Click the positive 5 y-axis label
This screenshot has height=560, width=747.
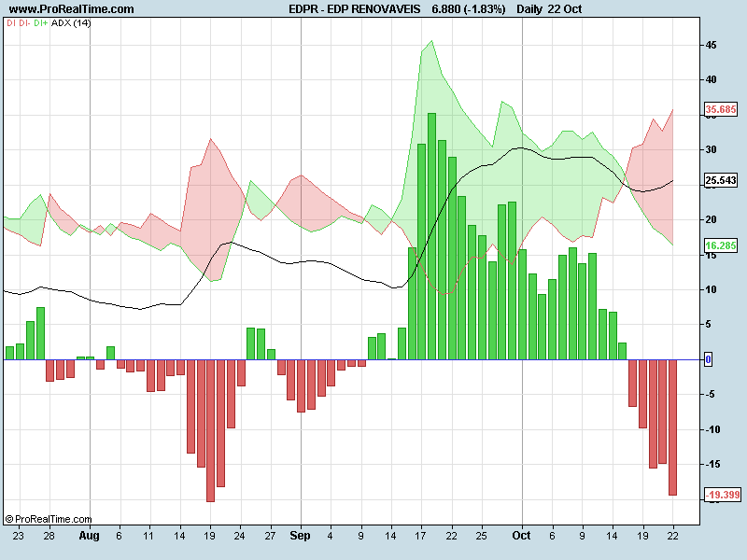708,324
